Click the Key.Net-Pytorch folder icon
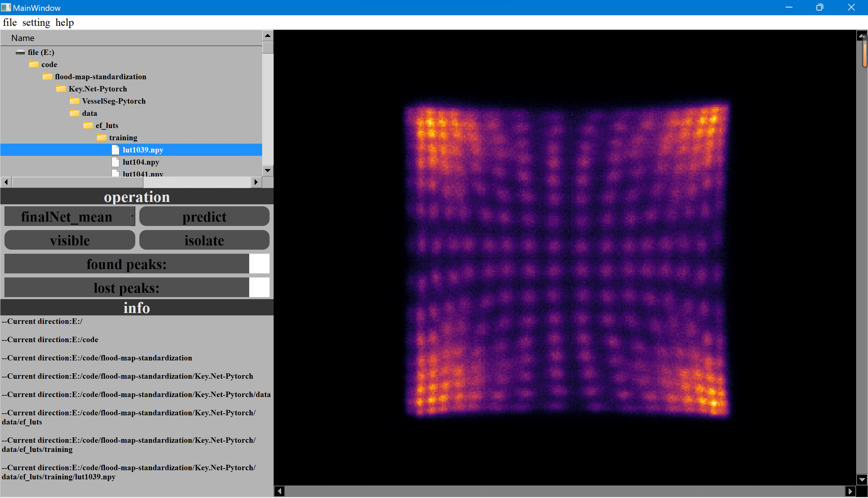This screenshot has height=498, width=868. coord(61,89)
